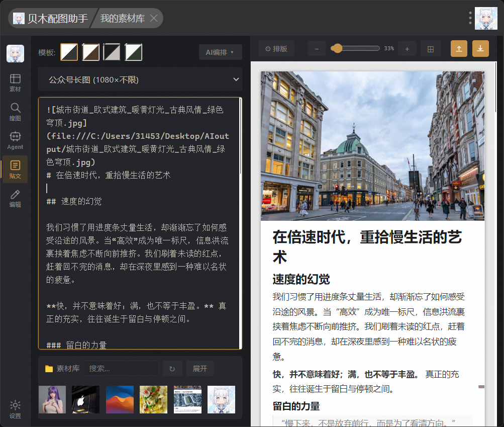
Task: Click the preview heading 速度的幻觉
Action: pyautogui.click(x=301, y=279)
